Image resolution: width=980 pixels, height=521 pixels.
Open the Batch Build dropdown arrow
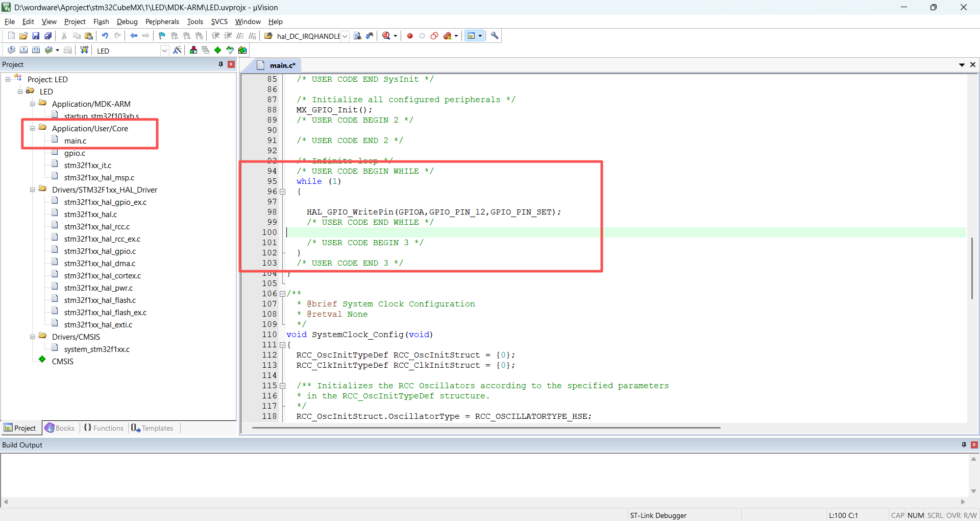click(57, 50)
